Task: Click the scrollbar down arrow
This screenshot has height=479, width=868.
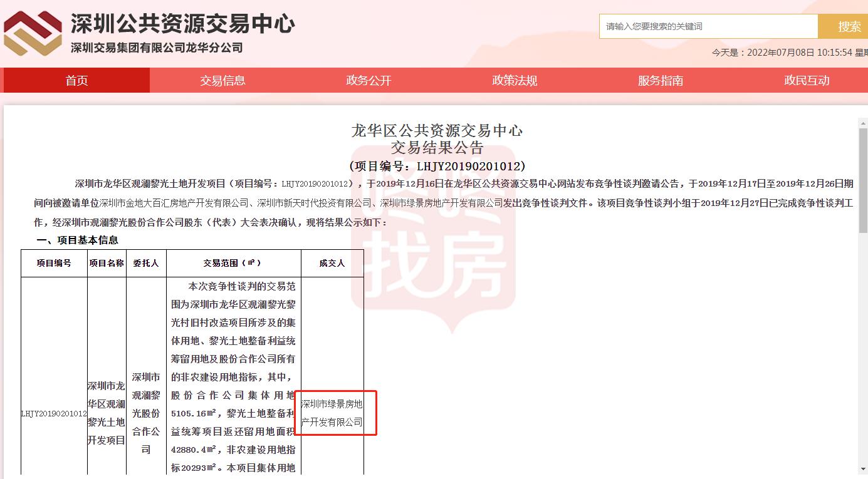Action: 863,469
